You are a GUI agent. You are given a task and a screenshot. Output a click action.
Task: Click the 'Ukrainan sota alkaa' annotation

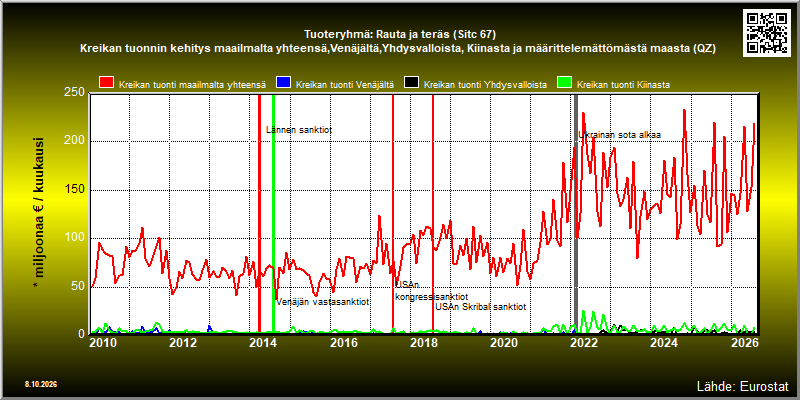(x=619, y=135)
